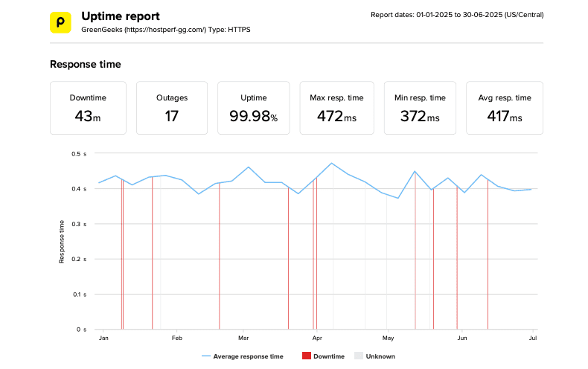588x369 pixels.
Task: Click the 0.5 s y-axis label
Action: pyautogui.click(x=79, y=154)
